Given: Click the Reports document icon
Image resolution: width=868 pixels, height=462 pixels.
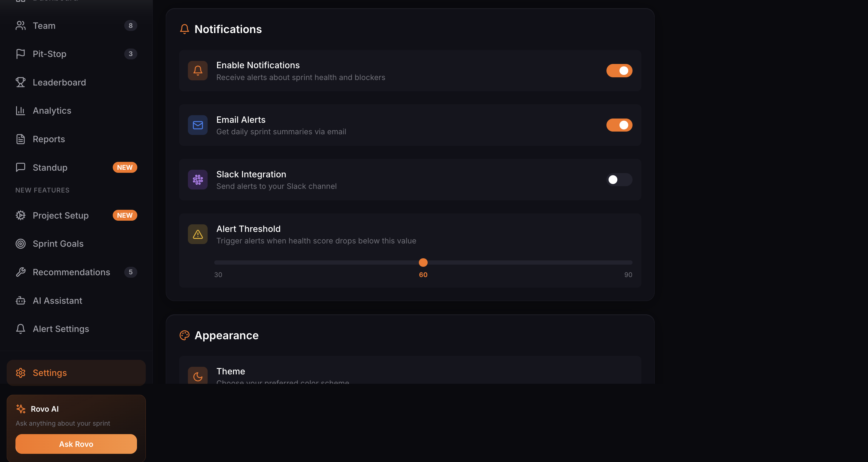Looking at the screenshot, I should (21, 139).
